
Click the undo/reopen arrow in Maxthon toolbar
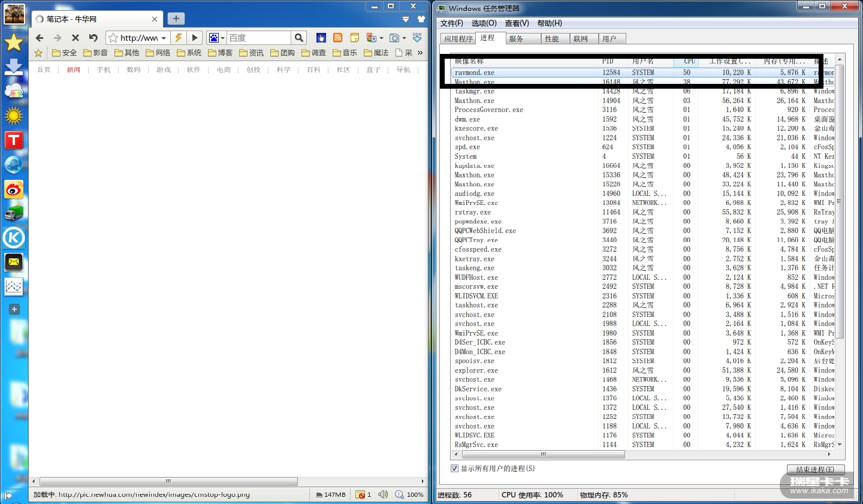93,38
